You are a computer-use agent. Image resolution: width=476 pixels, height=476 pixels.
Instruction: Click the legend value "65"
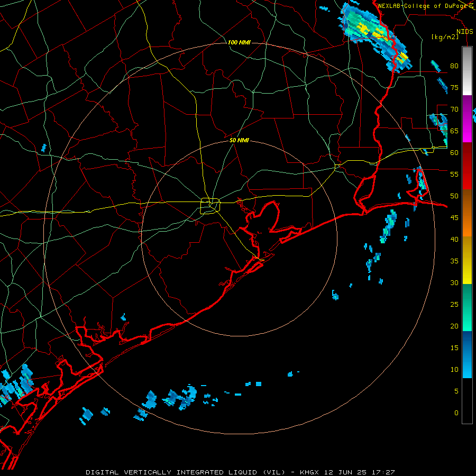coord(454,131)
